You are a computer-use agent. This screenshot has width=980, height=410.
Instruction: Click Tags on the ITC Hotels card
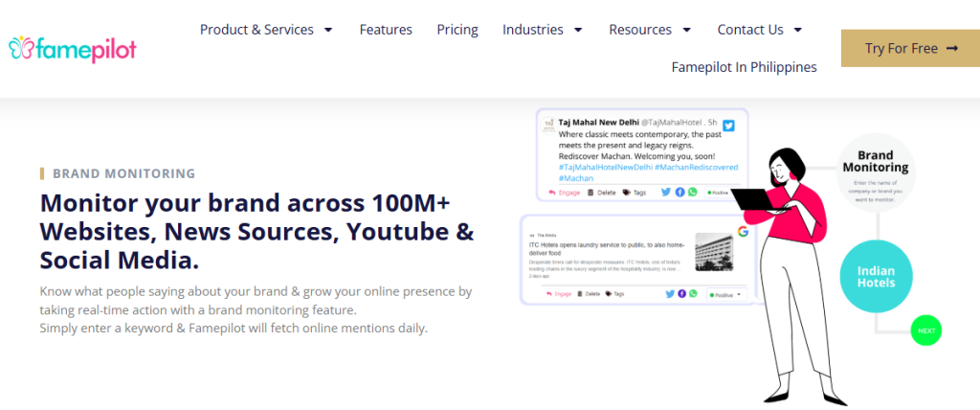[x=615, y=293]
